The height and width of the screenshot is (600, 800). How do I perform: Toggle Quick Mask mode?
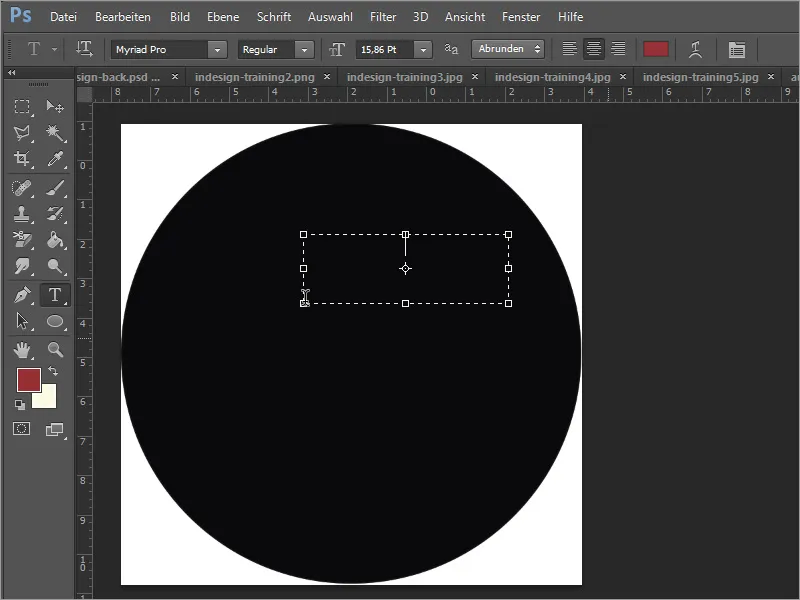21,429
